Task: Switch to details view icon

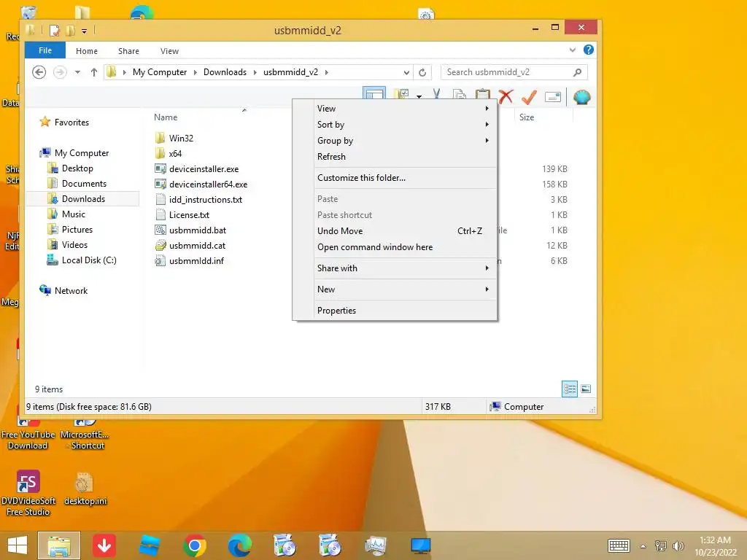Action: (x=570, y=389)
